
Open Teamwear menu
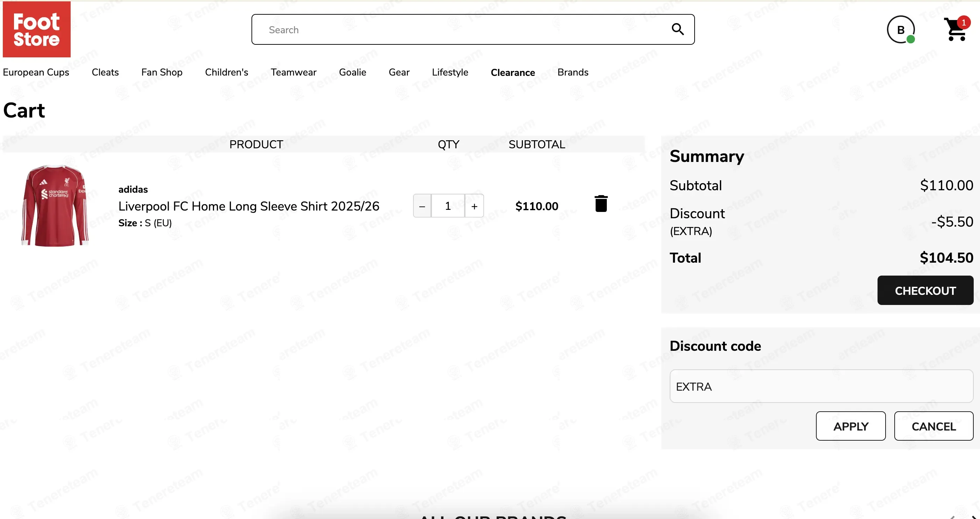pyautogui.click(x=294, y=72)
